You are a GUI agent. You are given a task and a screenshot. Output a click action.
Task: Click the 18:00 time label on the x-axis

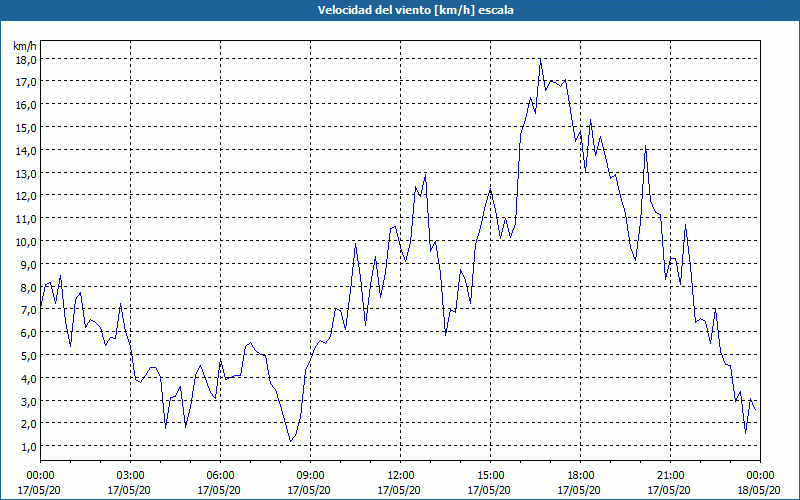click(580, 476)
